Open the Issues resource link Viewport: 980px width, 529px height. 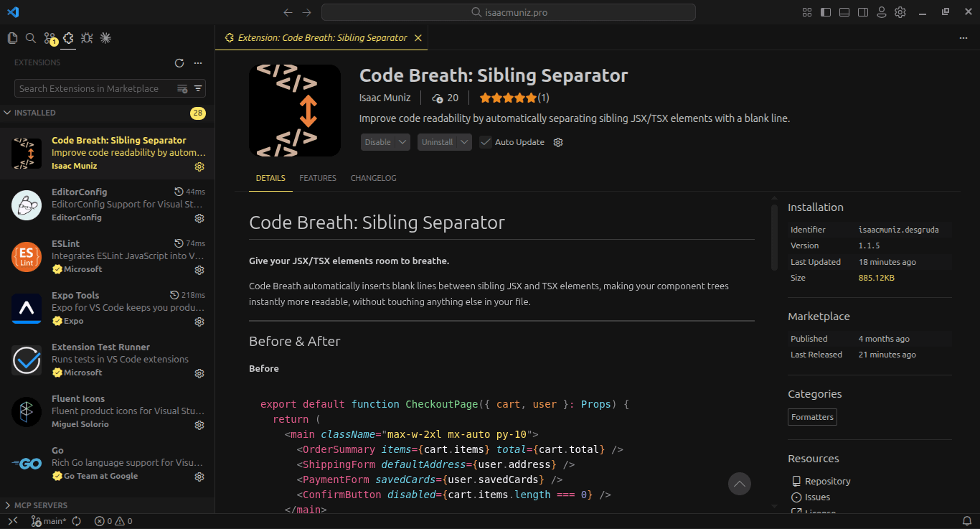pyautogui.click(x=817, y=497)
